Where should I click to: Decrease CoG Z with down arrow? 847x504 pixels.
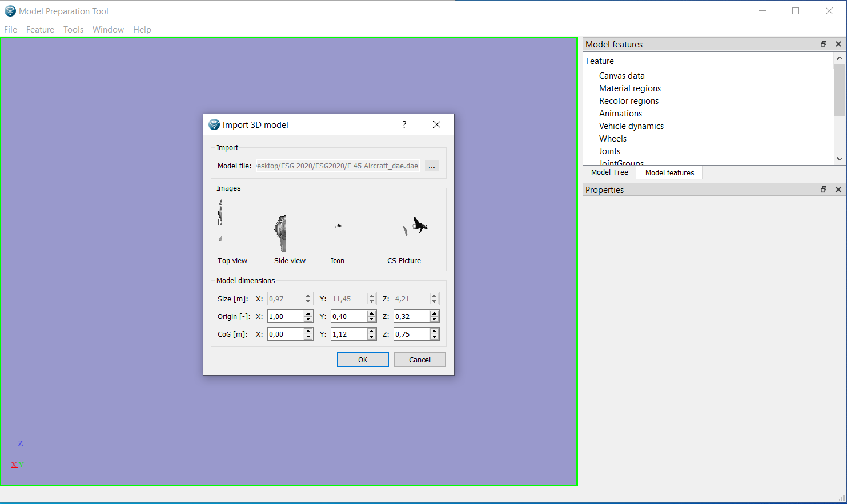tap(435, 337)
